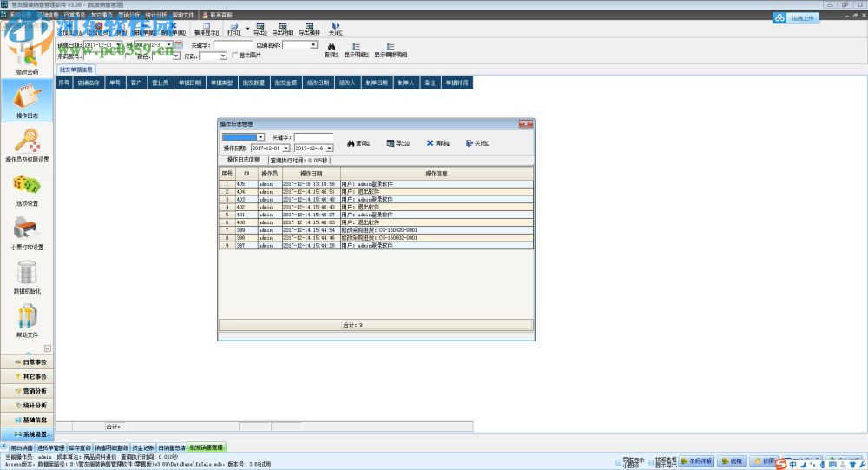Click 导出 in the log dialog
Viewport: 868px width, 470px height.
[398, 143]
